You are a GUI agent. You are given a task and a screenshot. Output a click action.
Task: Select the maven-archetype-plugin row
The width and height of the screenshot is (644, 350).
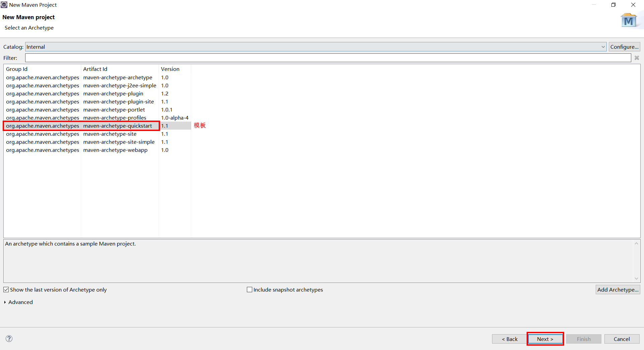tap(97, 93)
